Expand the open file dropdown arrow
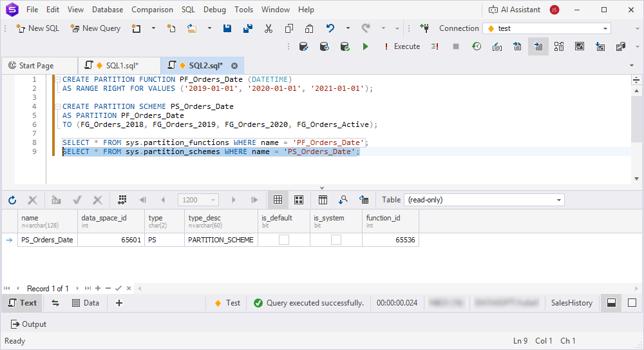The height and width of the screenshot is (350, 644). (209, 28)
